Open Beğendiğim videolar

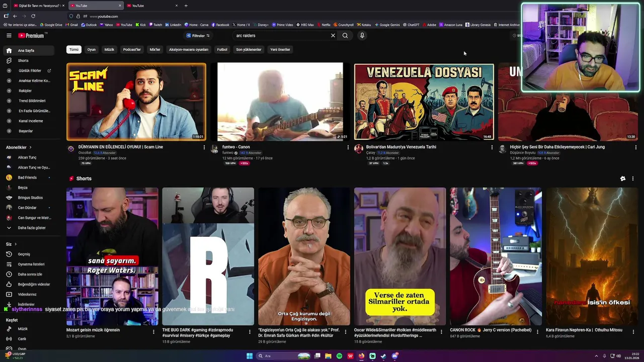pyautogui.click(x=28, y=285)
